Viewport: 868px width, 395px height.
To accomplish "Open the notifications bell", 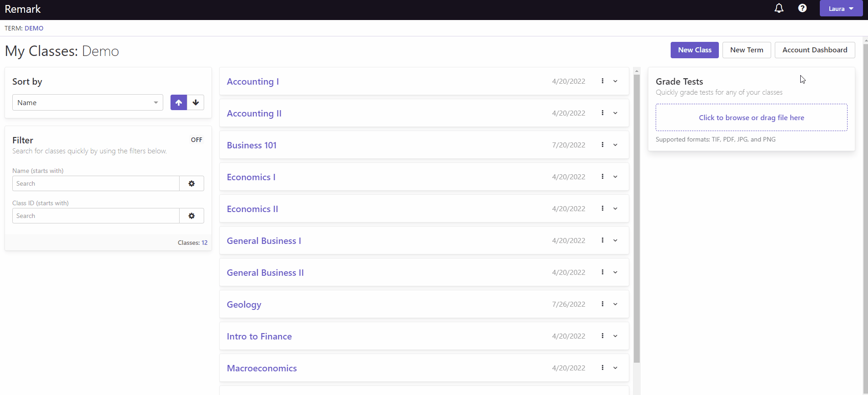I will [779, 8].
